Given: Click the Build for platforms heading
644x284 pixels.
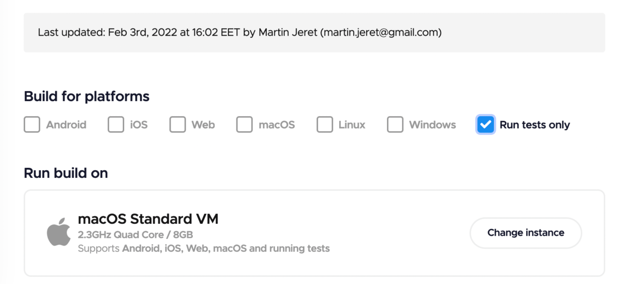Looking at the screenshot, I should [87, 96].
